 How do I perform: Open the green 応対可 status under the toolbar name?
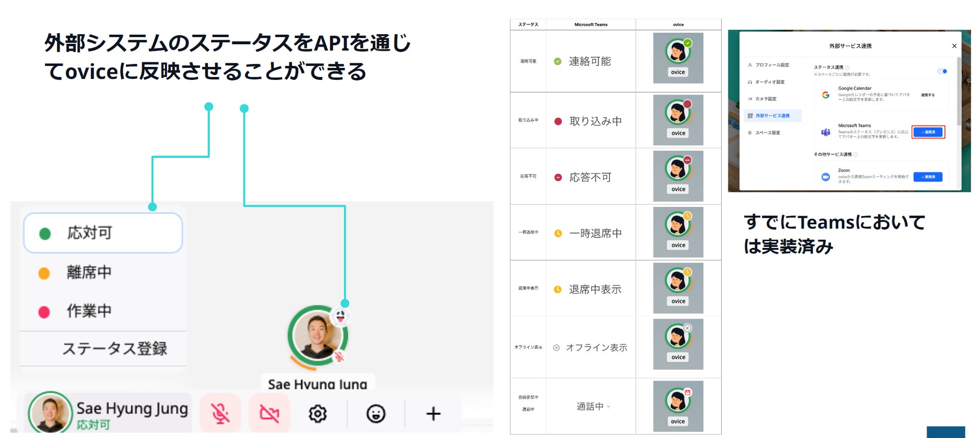[93, 425]
